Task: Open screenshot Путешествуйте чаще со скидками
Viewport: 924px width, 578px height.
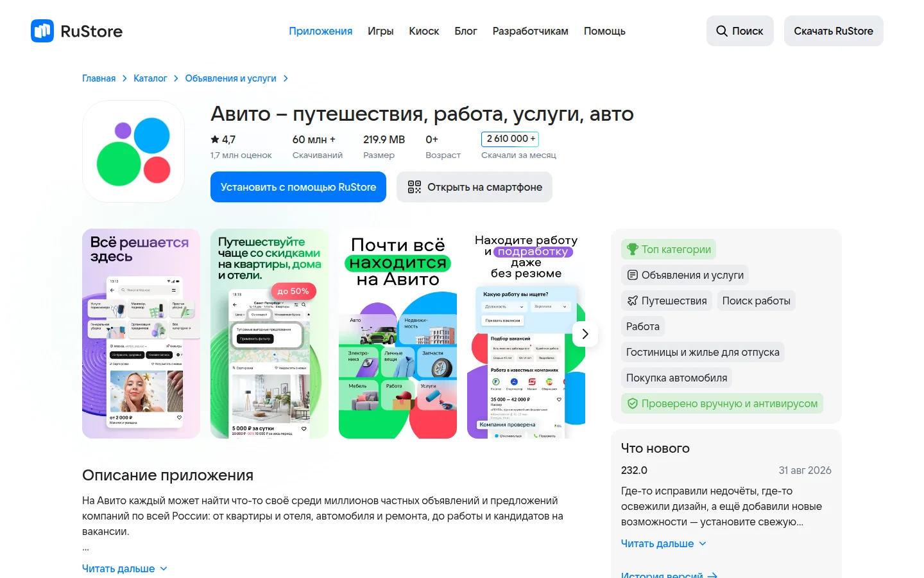Action: (269, 334)
